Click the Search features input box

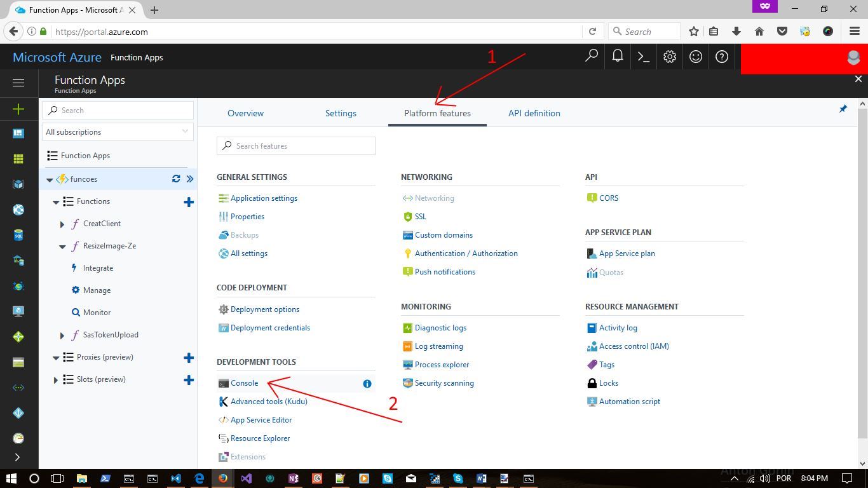(296, 146)
